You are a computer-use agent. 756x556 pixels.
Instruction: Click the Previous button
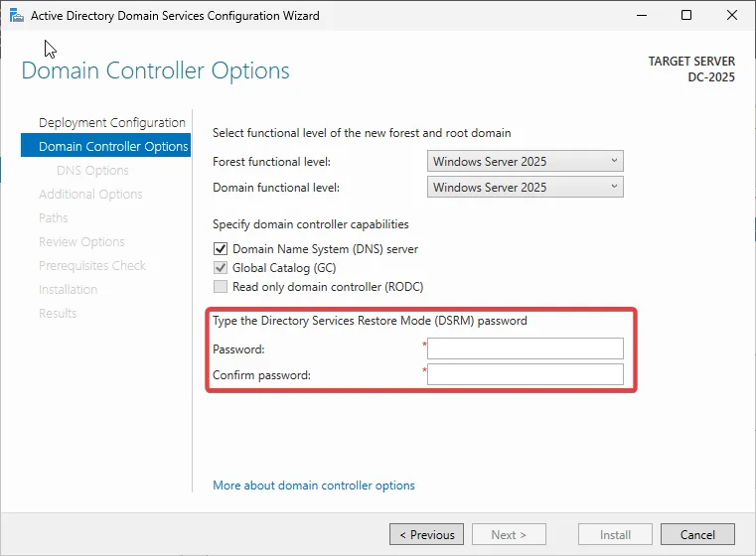point(427,534)
